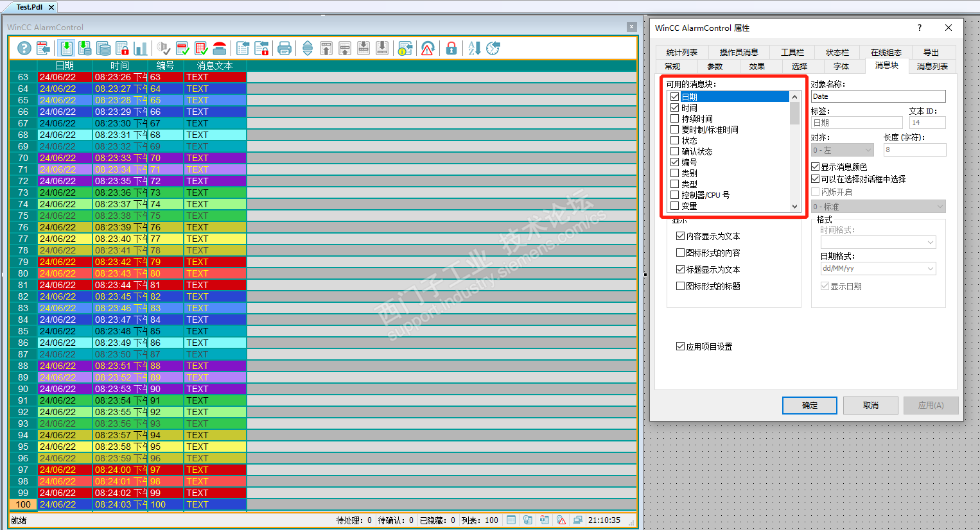Show the lock list view
This screenshot has height=530, width=980.
[x=122, y=48]
